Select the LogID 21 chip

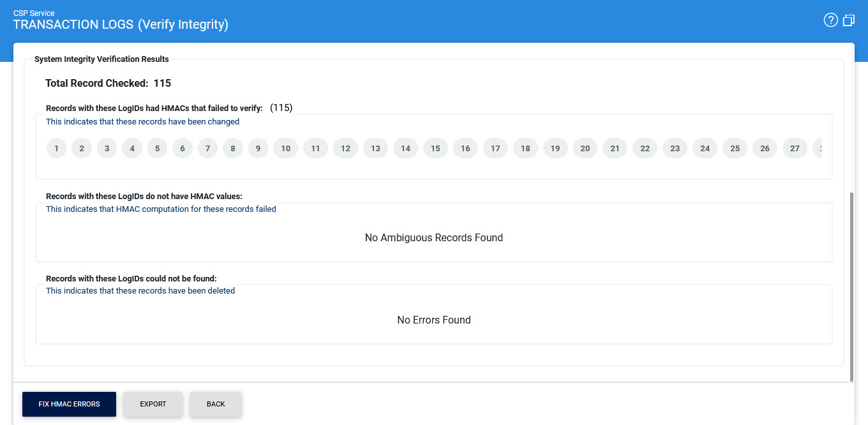[615, 149]
